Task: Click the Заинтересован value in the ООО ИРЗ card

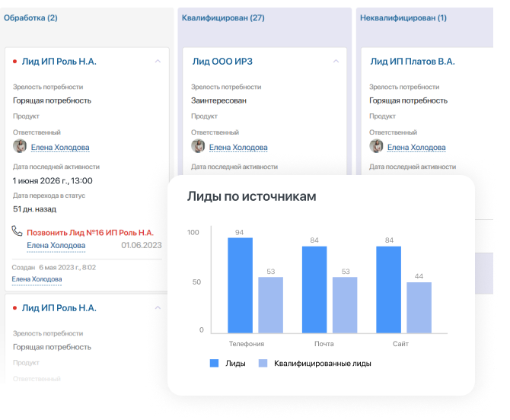Action: click(218, 100)
